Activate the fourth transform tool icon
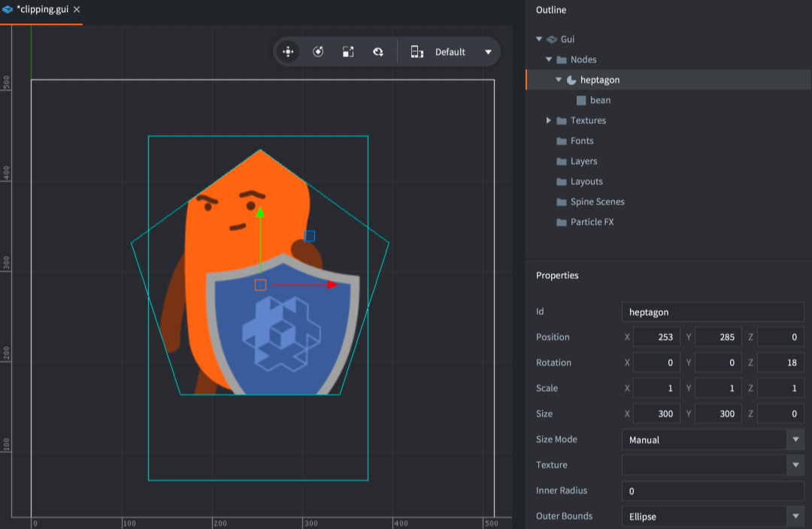The image size is (812, 529). 377,52
